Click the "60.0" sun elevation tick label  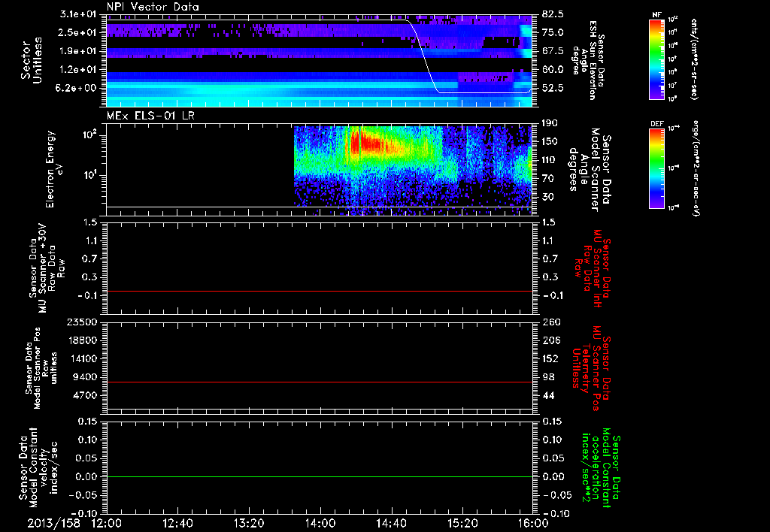pos(553,69)
